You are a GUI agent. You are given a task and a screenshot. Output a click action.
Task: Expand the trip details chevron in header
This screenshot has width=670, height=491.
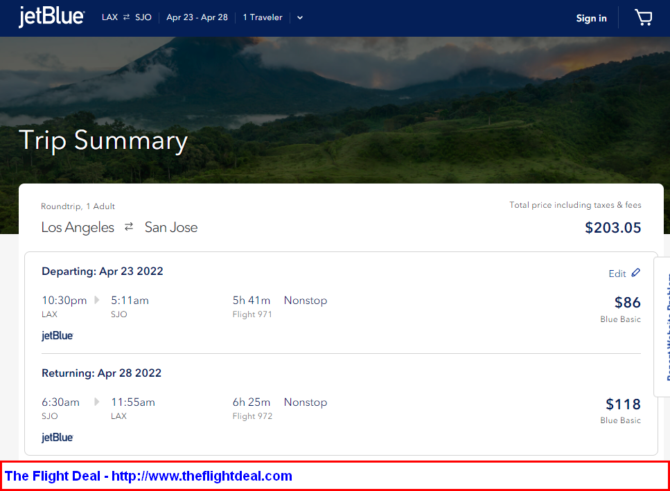point(300,18)
